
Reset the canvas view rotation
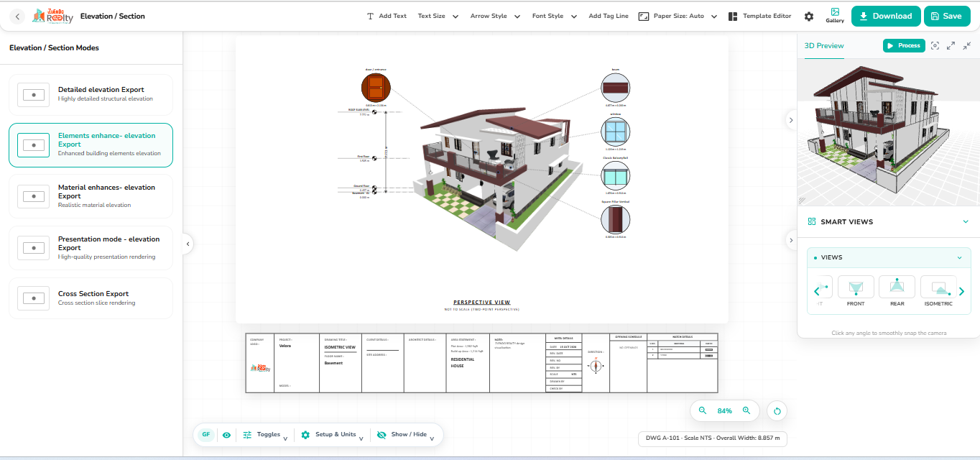point(777,412)
